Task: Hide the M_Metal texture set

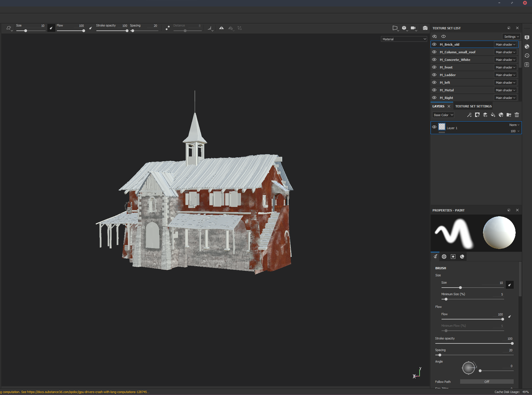Action: click(x=434, y=90)
